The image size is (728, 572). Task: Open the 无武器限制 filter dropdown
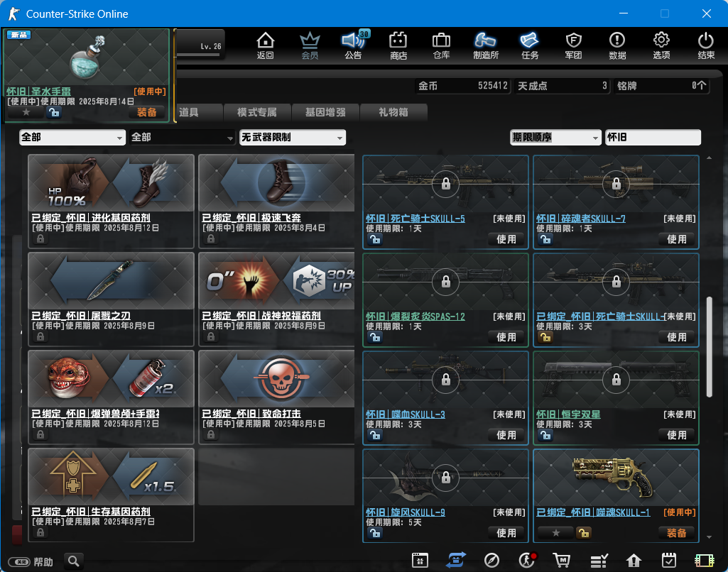click(x=293, y=137)
